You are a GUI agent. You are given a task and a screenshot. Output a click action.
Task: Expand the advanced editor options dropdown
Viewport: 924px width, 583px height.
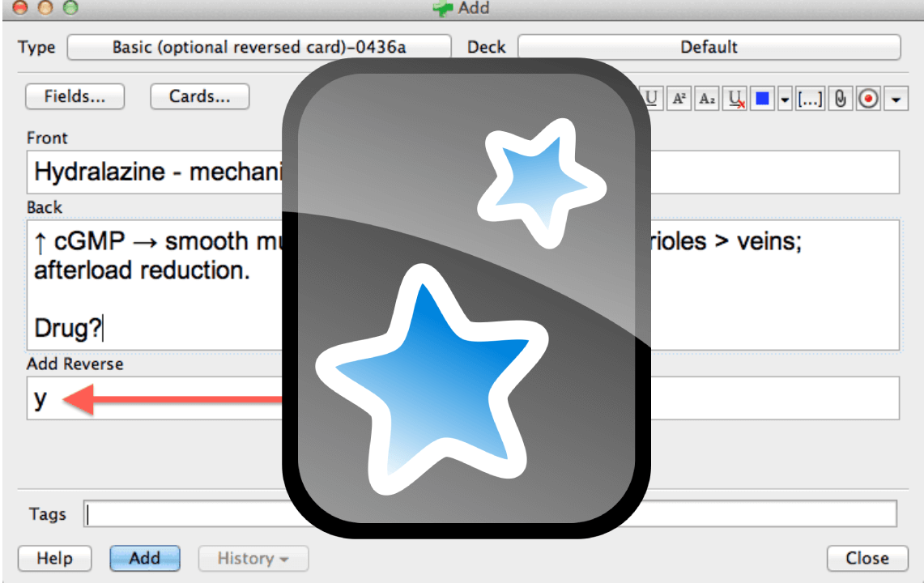pyautogui.click(x=896, y=99)
